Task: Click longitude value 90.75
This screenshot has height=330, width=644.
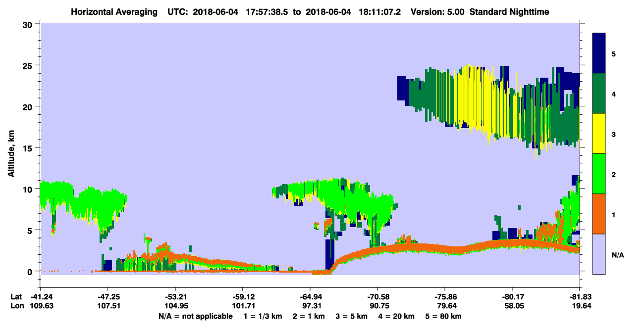Action: pyautogui.click(x=377, y=306)
